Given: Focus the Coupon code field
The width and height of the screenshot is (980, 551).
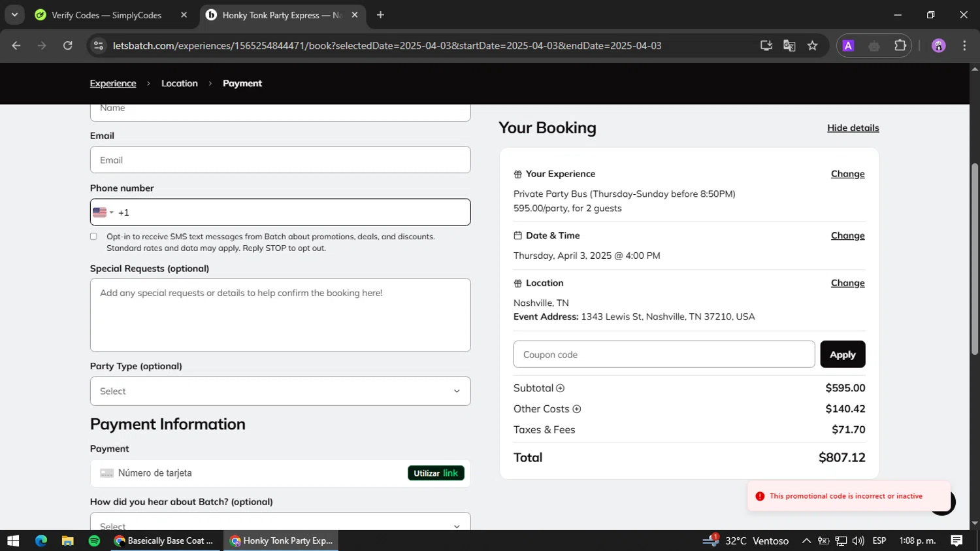Looking at the screenshot, I should tap(664, 354).
